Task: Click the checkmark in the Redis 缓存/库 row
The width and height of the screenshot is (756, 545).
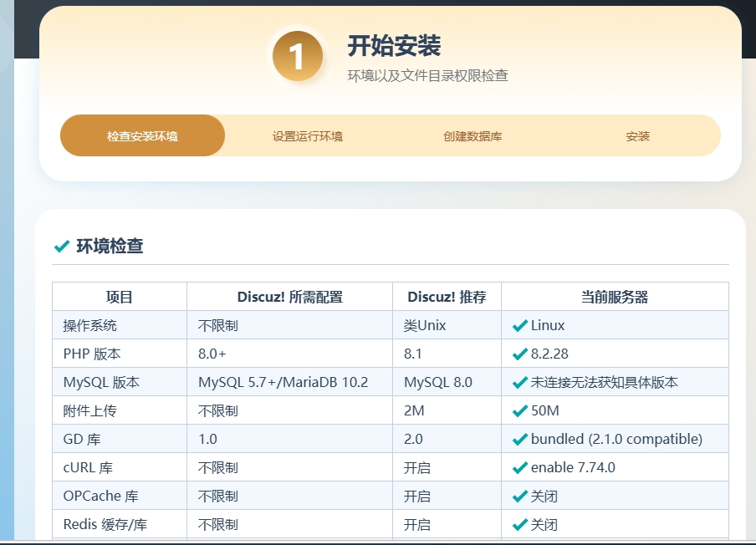Action: point(519,525)
